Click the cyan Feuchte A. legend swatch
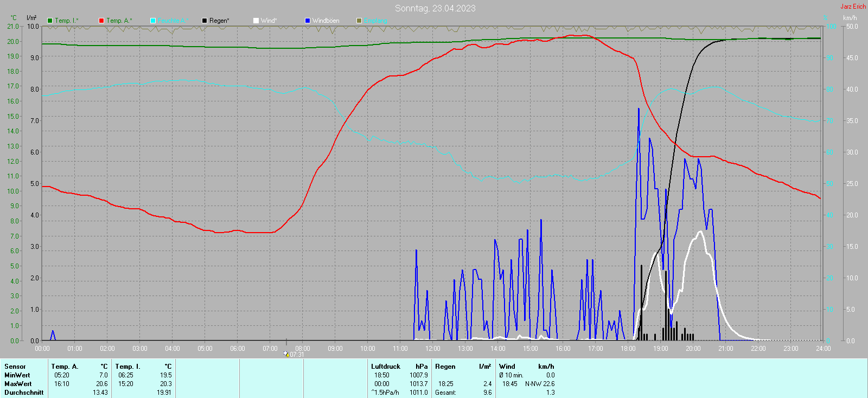The width and height of the screenshot is (868, 398). click(153, 21)
